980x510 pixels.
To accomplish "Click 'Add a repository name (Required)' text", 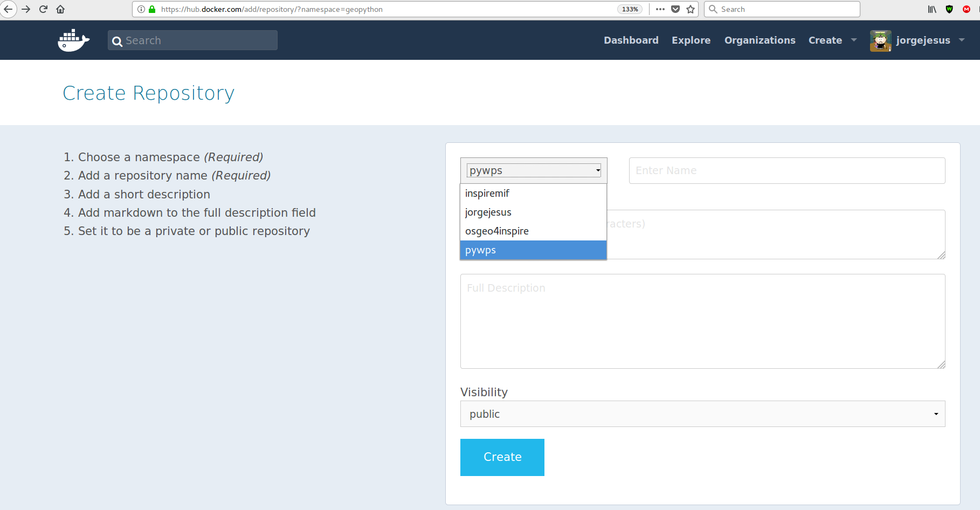I will tap(174, 176).
